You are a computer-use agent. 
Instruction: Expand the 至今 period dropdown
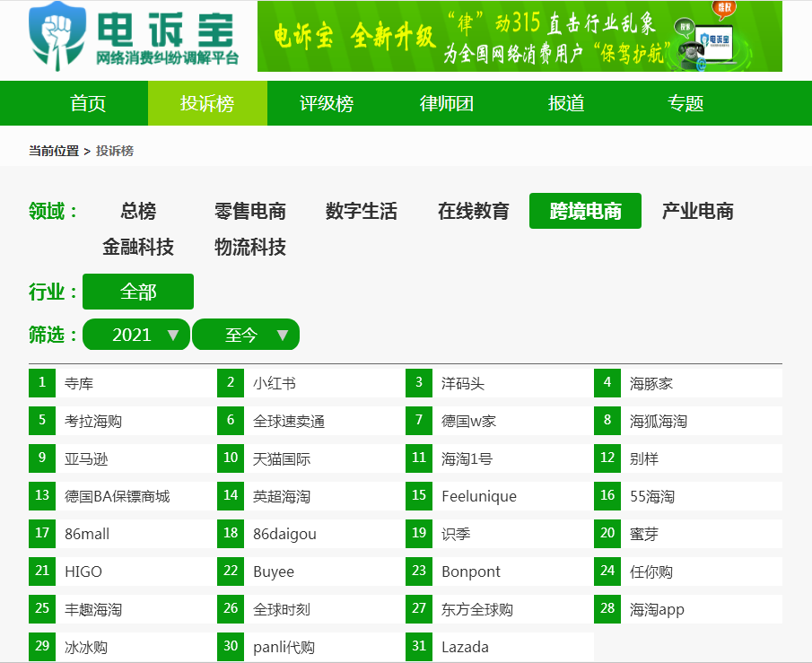pos(246,335)
